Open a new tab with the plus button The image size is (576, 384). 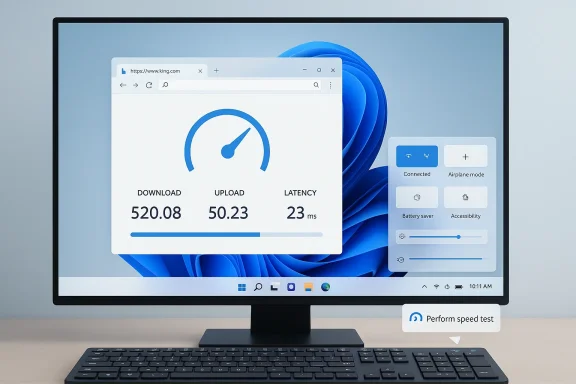coord(216,71)
